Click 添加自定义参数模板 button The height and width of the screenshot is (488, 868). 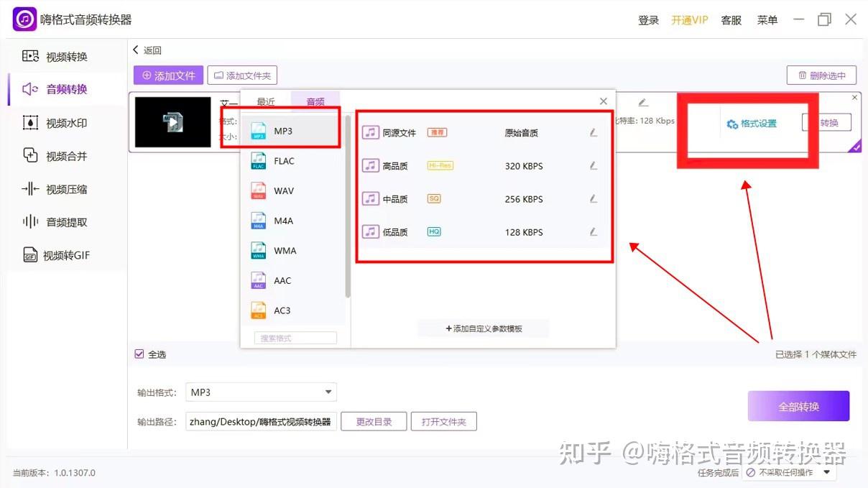[484, 328]
